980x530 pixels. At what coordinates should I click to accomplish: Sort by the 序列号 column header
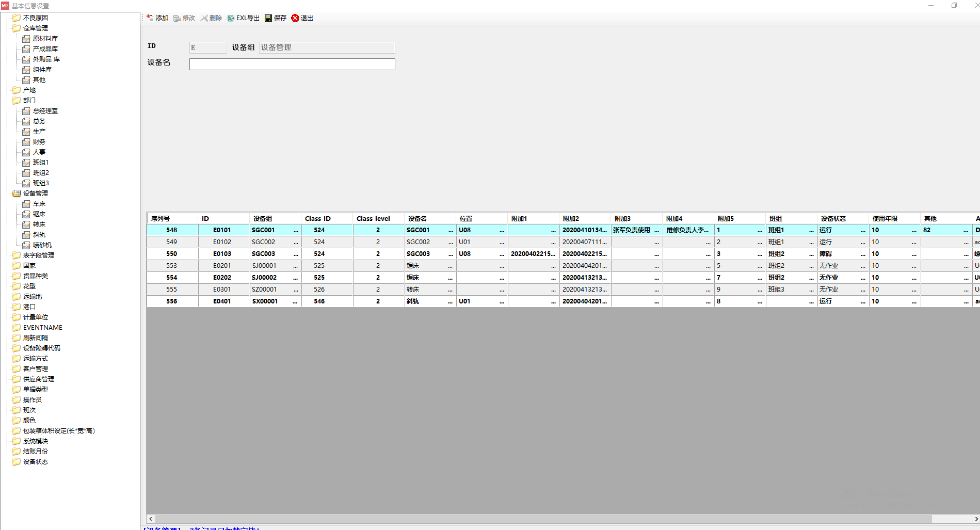click(172, 219)
